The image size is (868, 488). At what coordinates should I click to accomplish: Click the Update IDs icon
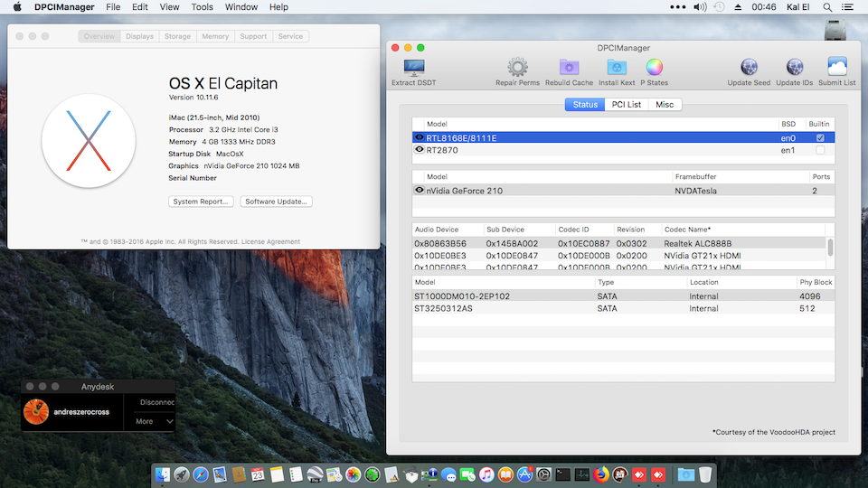point(794,68)
